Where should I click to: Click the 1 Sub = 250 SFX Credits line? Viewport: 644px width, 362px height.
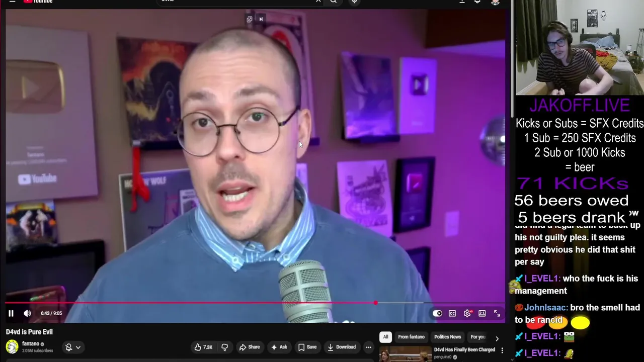[x=580, y=138]
